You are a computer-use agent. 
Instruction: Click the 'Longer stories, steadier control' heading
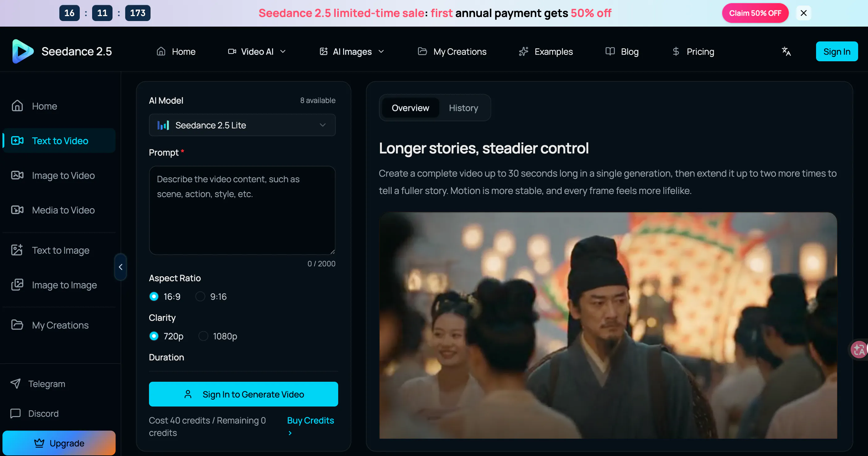[484, 148]
